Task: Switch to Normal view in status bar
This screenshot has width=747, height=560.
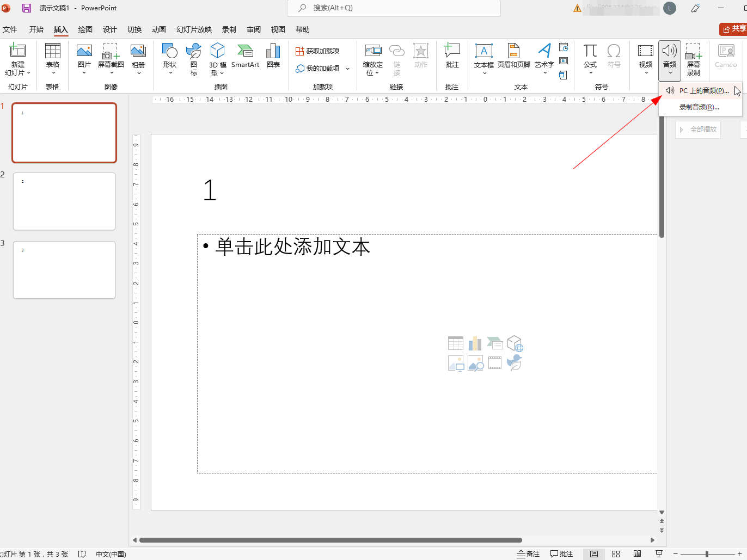Action: click(x=594, y=554)
